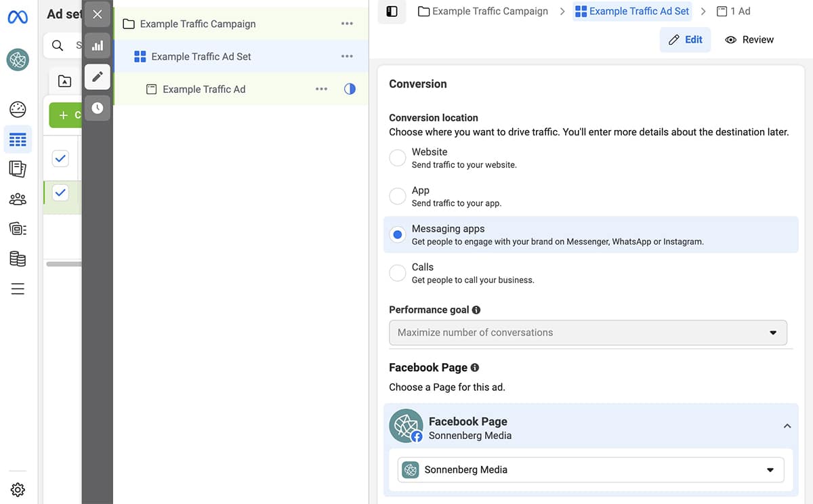
Task: Collapse the Facebook Page section chevron
Action: (x=787, y=426)
